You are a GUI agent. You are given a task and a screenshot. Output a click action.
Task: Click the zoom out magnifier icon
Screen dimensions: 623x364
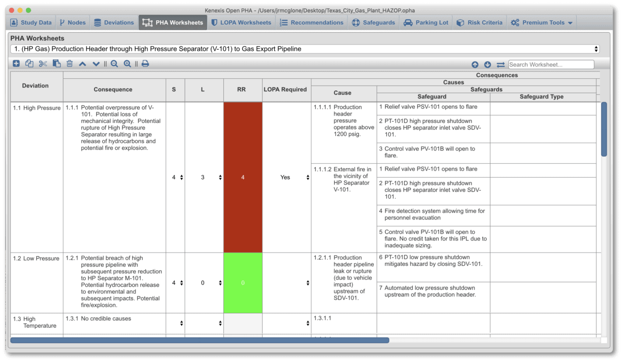coord(114,64)
